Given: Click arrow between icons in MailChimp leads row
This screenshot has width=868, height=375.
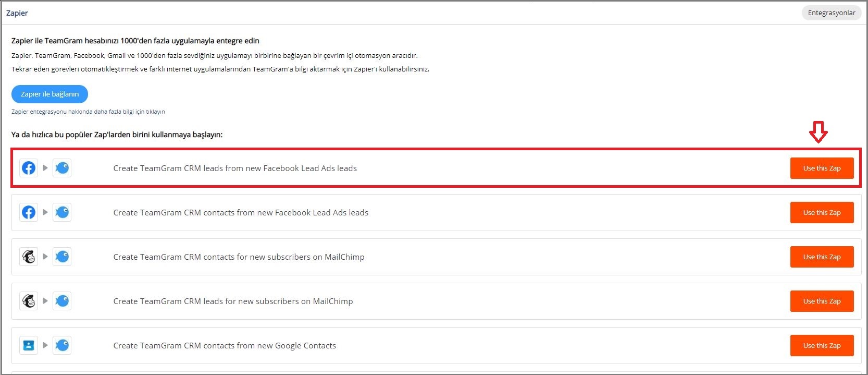Looking at the screenshot, I should [x=45, y=301].
